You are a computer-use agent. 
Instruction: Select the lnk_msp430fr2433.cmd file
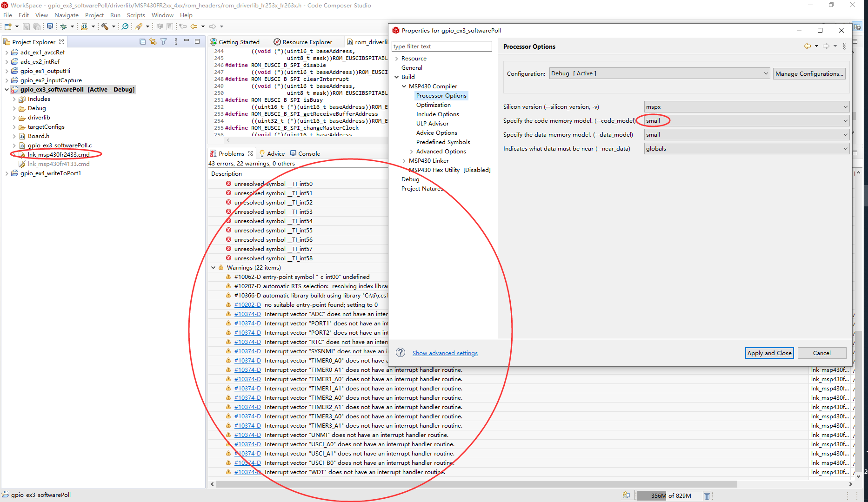(x=59, y=154)
